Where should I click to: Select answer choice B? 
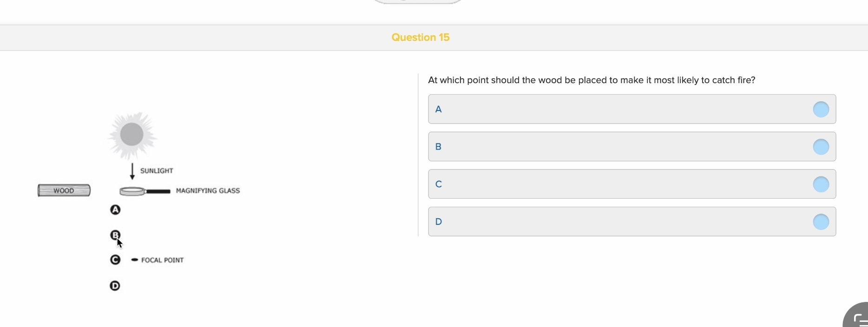pyautogui.click(x=632, y=147)
